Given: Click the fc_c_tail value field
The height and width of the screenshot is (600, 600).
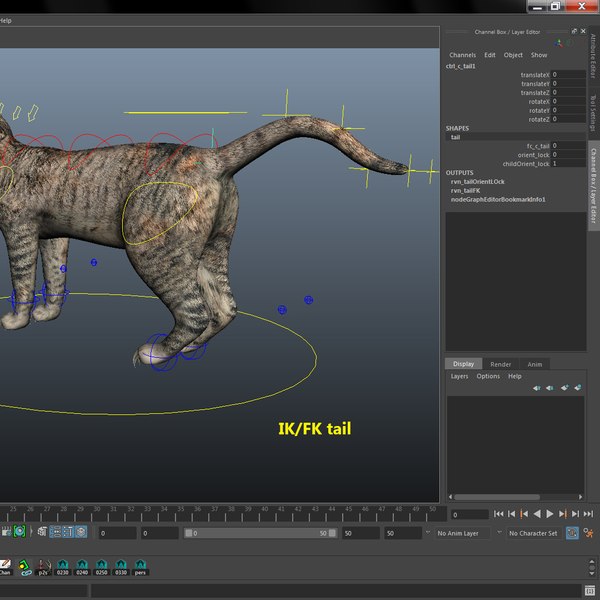Looking at the screenshot, I should pos(568,146).
